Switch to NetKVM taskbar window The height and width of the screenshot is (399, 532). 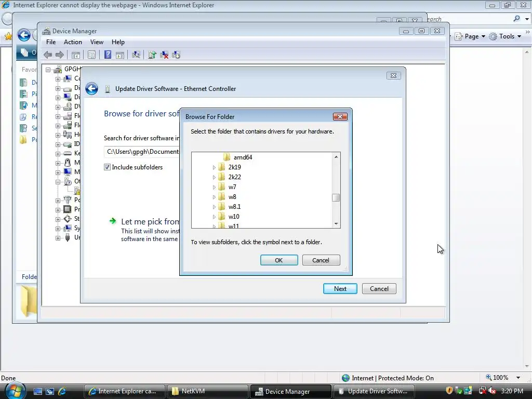pos(207,391)
